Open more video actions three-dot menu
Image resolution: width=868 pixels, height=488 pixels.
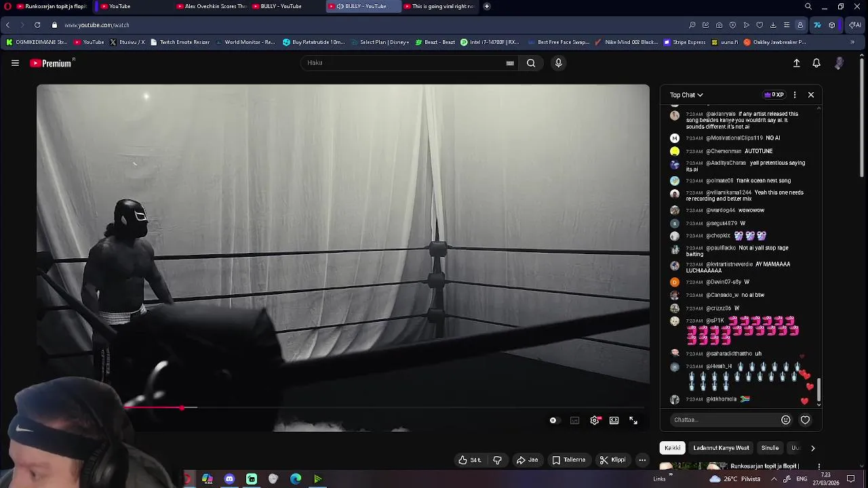tap(642, 460)
